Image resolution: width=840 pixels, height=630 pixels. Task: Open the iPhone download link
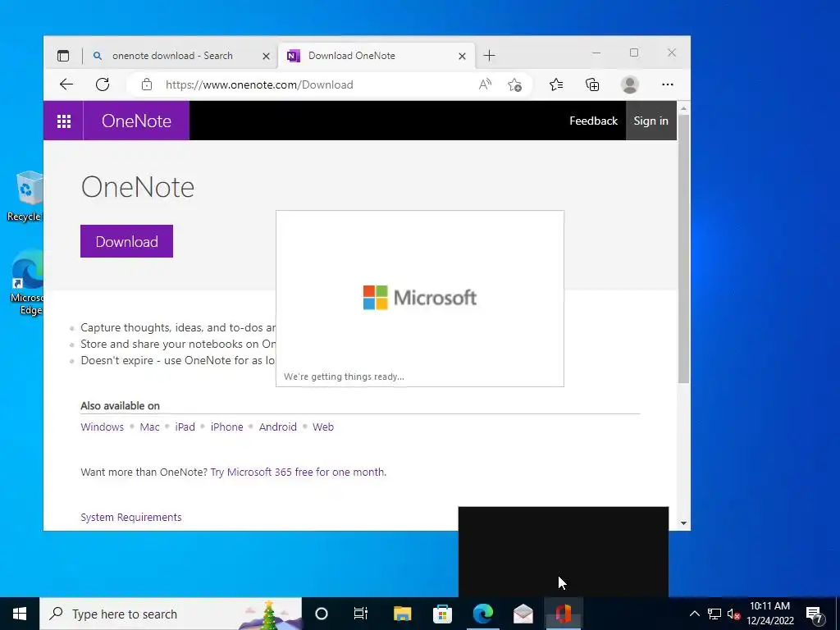tap(226, 427)
